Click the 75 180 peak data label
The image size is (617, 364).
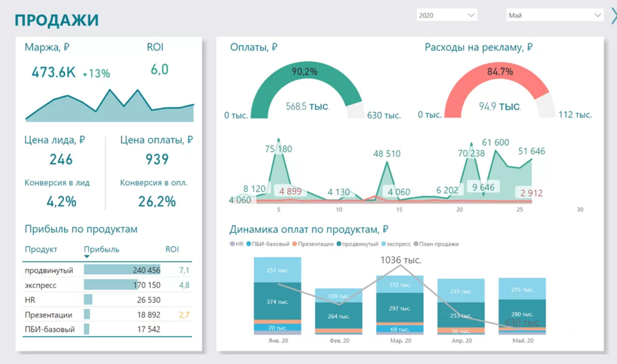pos(278,149)
